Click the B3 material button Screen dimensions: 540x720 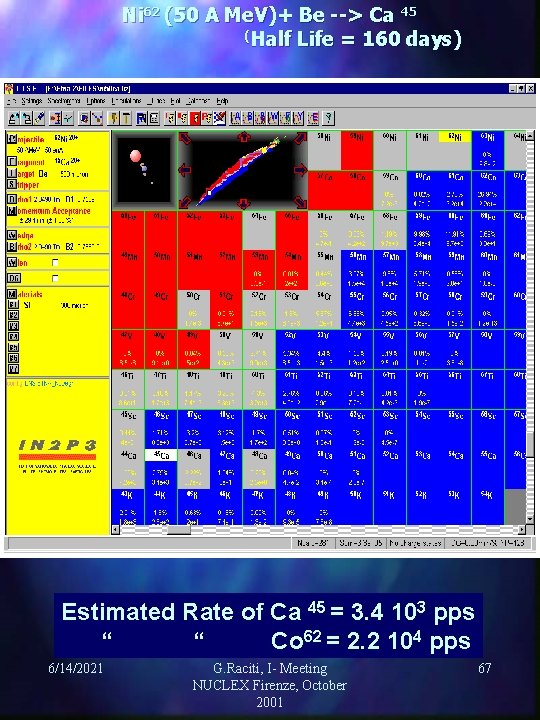pos(13,326)
